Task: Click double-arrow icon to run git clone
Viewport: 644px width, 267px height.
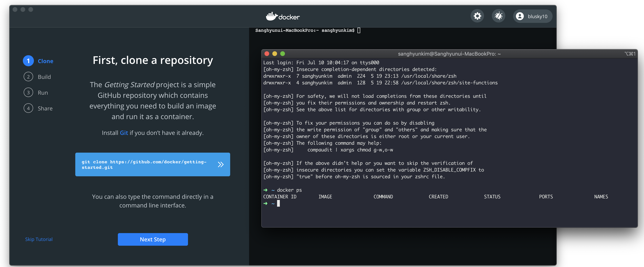Action: [x=220, y=164]
